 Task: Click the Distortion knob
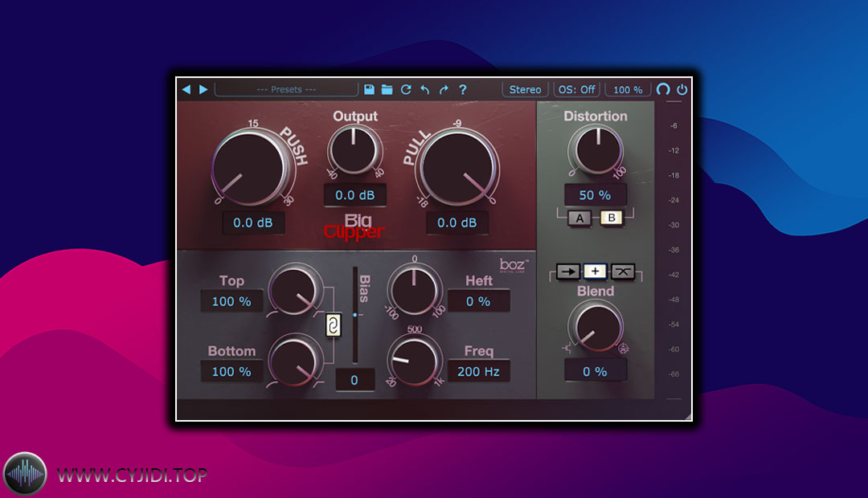pos(597,149)
